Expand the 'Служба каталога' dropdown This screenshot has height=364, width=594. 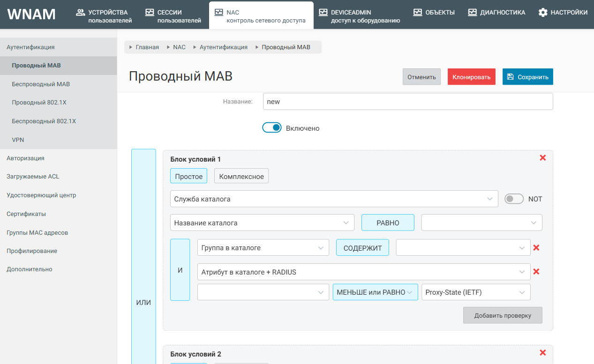click(x=334, y=199)
